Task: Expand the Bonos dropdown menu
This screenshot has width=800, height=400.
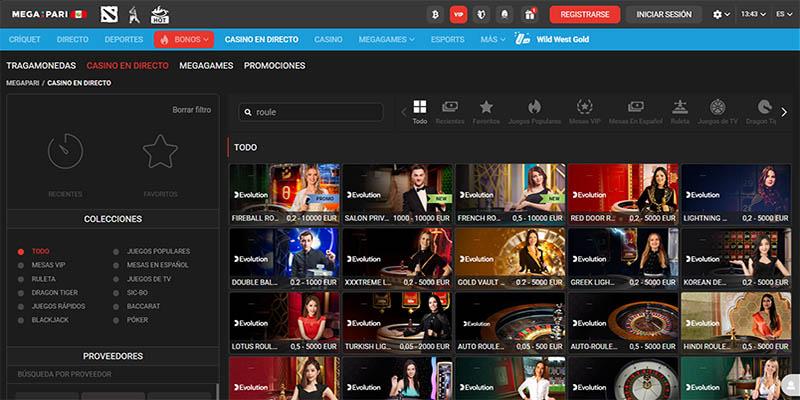Action: (x=184, y=39)
